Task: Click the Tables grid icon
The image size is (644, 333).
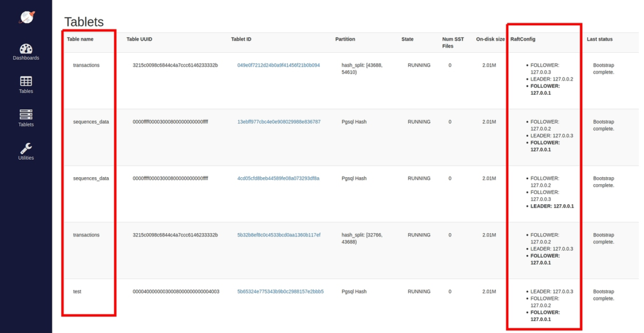Action: tap(26, 81)
